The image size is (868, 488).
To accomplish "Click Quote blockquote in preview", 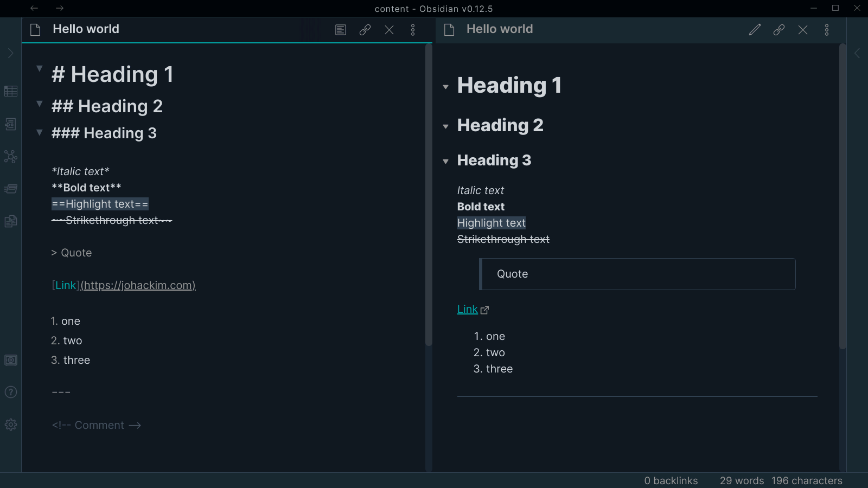I will (637, 274).
